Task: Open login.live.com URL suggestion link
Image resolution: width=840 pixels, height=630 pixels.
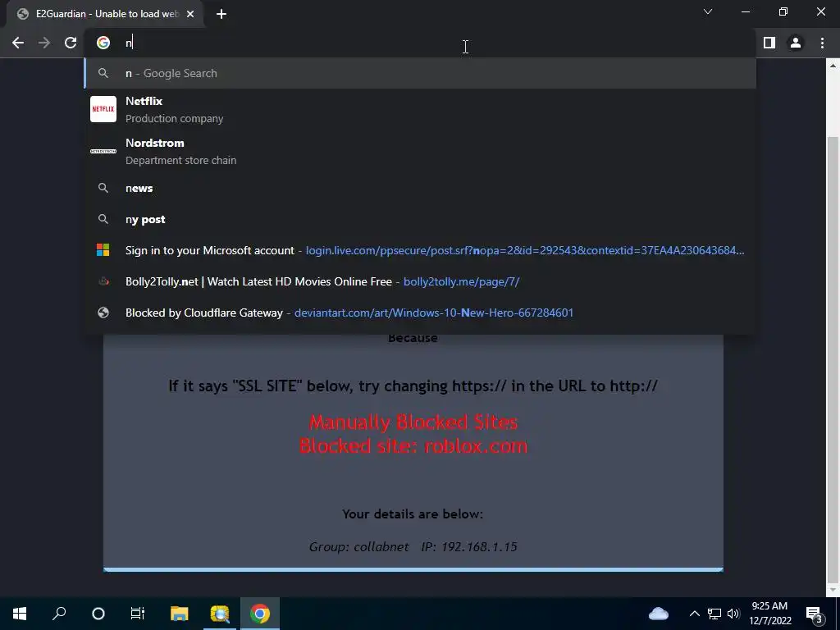Action: point(525,250)
